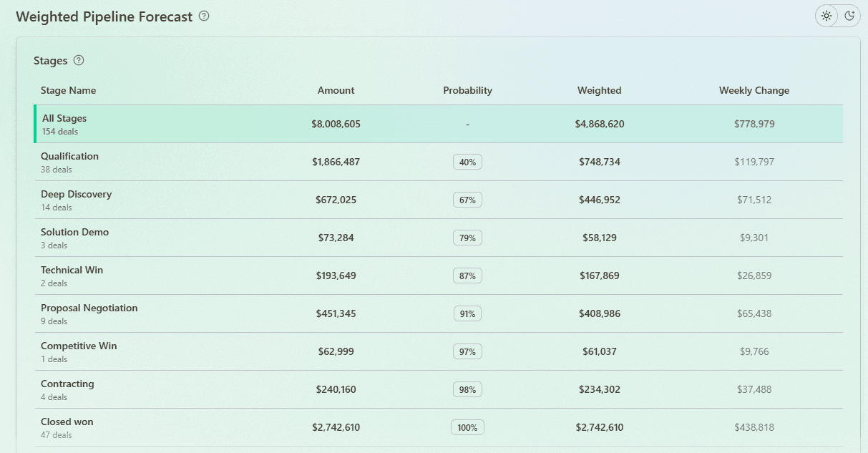Select the Solution Demo stage

coord(74,238)
